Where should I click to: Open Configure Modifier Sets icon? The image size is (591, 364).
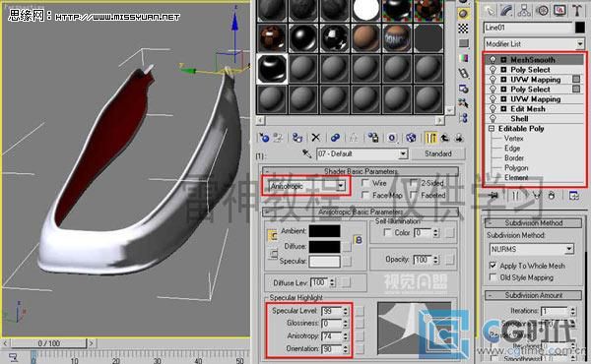573,196
